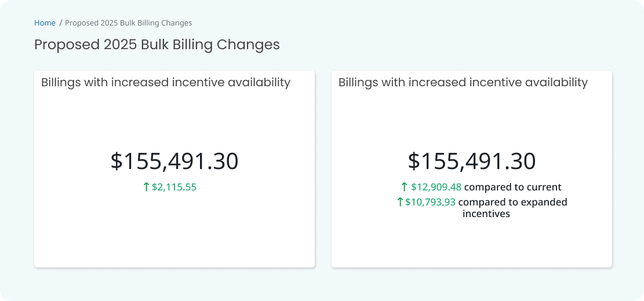Click the slash separator in the breadcrumb
644x301 pixels.
[61, 23]
